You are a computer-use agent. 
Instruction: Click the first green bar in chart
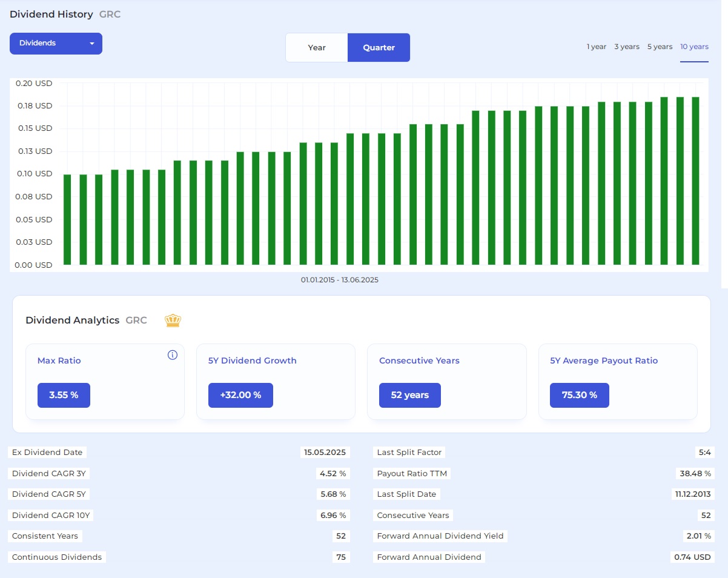[x=67, y=219]
